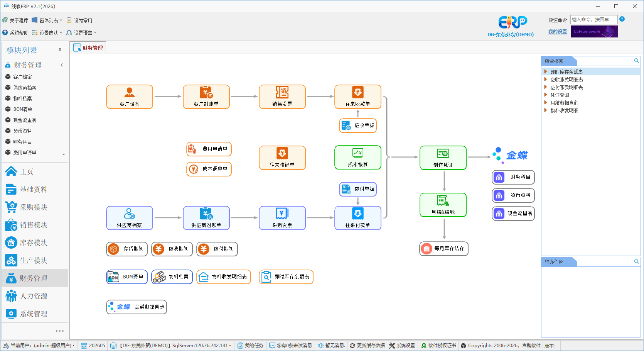644x351 pixels.
Task: Click the 金蝶数据同步 button
Action: pos(137,307)
